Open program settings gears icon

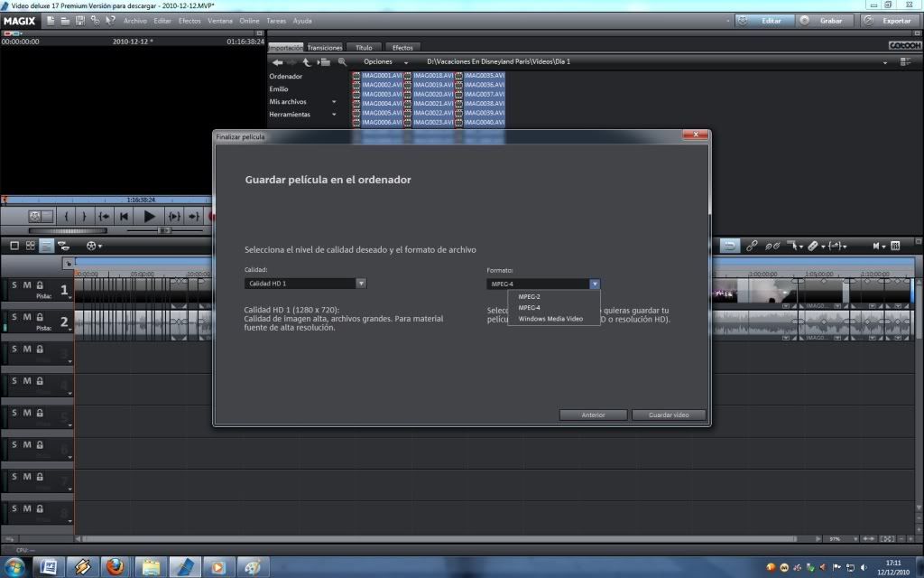tap(95, 21)
